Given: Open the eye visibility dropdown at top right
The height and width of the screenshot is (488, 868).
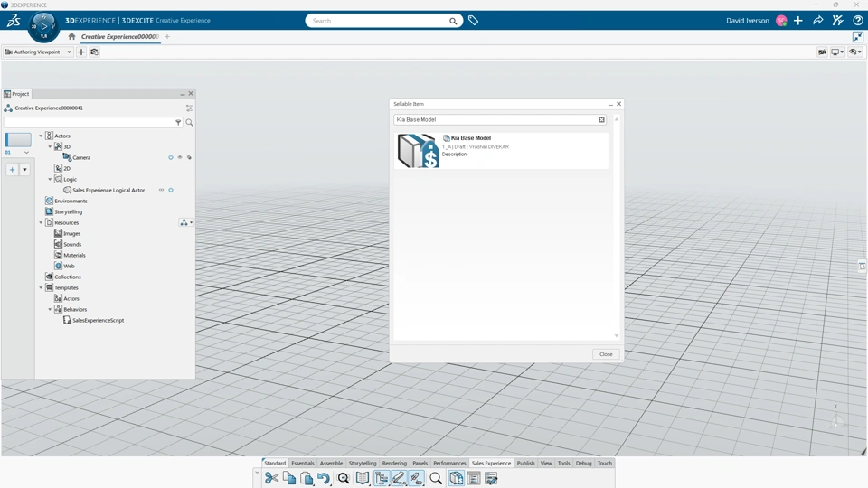Looking at the screenshot, I should tap(856, 52).
